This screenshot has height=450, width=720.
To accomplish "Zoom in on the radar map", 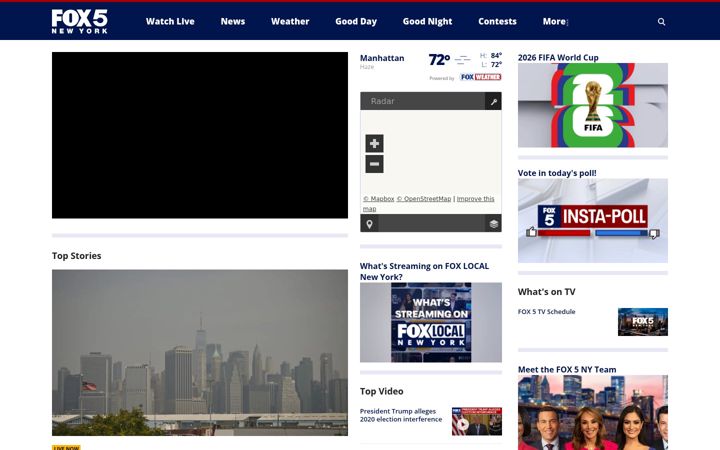I will [x=374, y=143].
